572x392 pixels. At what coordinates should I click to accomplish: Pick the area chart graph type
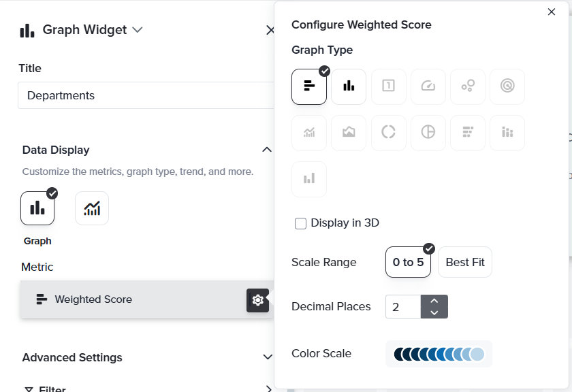349,132
